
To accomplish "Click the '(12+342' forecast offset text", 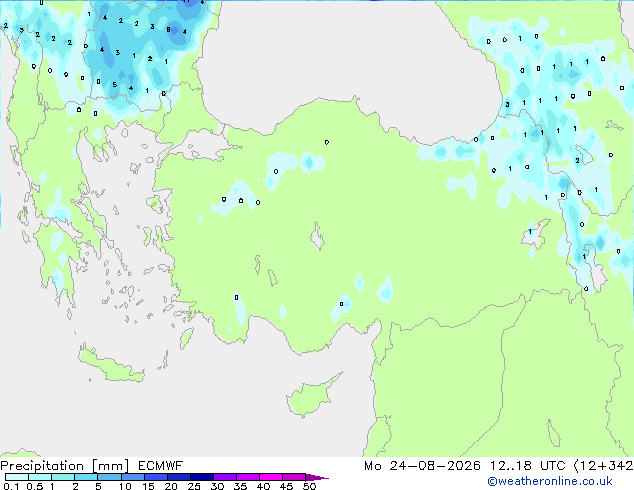I will pyautogui.click(x=603, y=466).
